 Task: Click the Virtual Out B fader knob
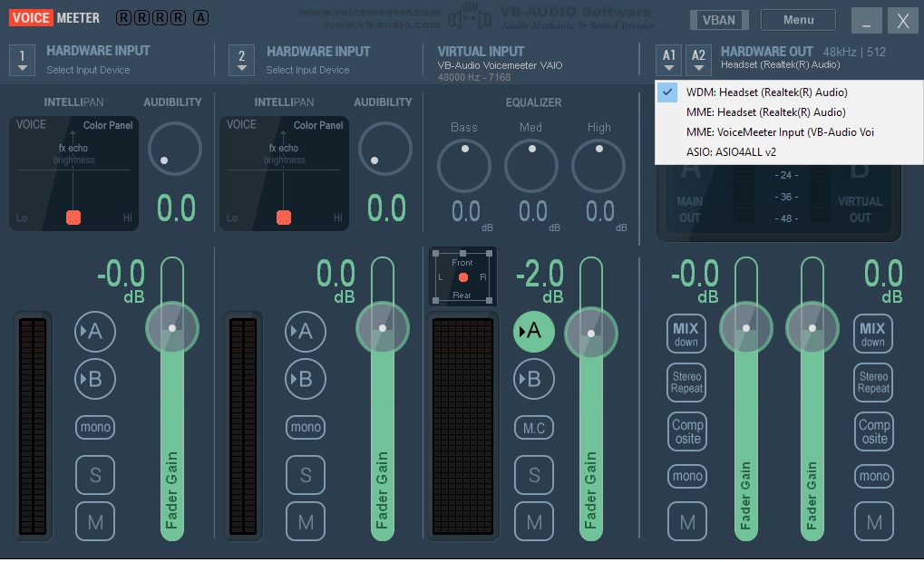click(x=812, y=328)
